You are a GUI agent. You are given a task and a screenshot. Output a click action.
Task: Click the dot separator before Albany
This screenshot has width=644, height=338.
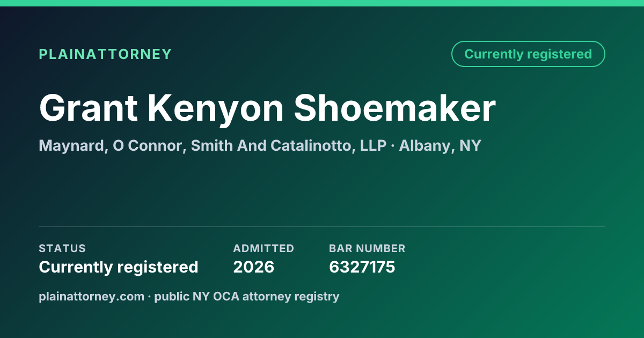pos(393,146)
